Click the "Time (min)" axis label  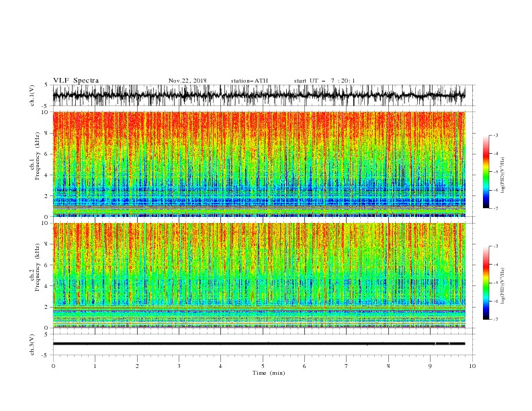coord(269,373)
